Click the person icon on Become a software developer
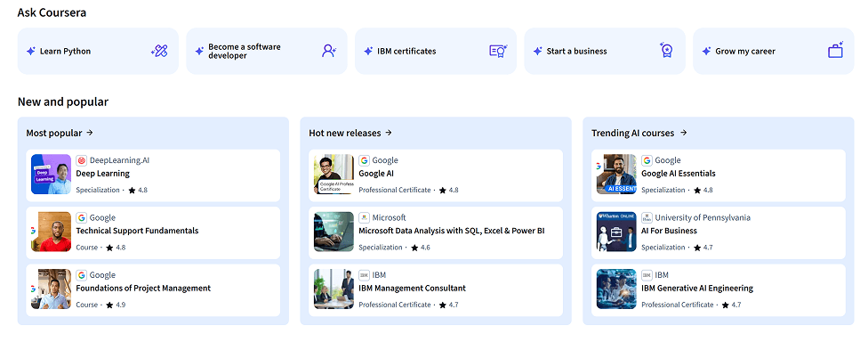This screenshot has height=342, width=868. pos(329,51)
